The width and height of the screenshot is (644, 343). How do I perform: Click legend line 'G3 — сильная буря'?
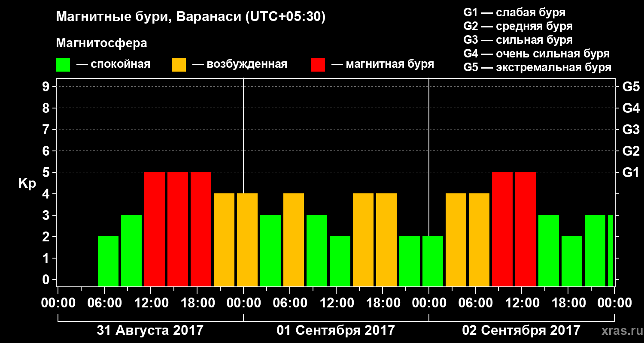518,40
